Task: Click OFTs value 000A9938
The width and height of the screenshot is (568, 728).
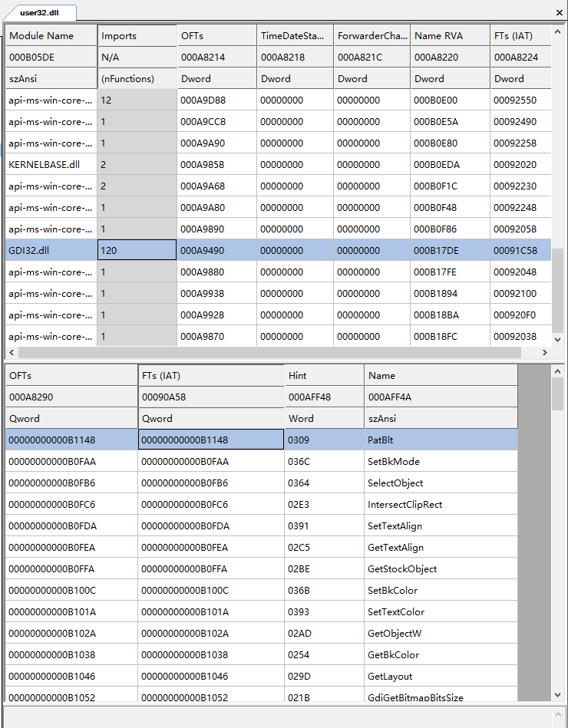Action: pos(217,294)
